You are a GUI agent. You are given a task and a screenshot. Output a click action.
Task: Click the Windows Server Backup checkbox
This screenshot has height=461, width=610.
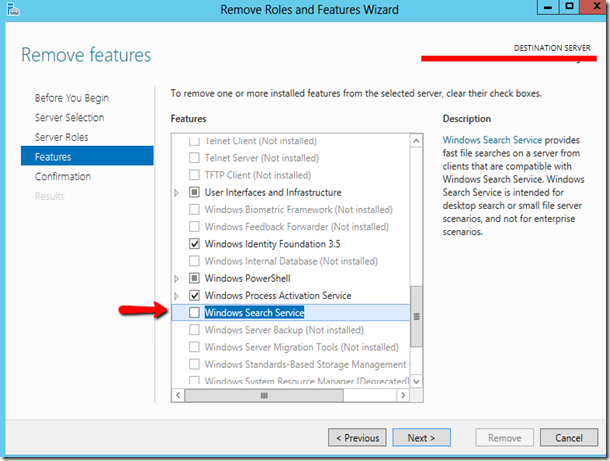pyautogui.click(x=194, y=330)
